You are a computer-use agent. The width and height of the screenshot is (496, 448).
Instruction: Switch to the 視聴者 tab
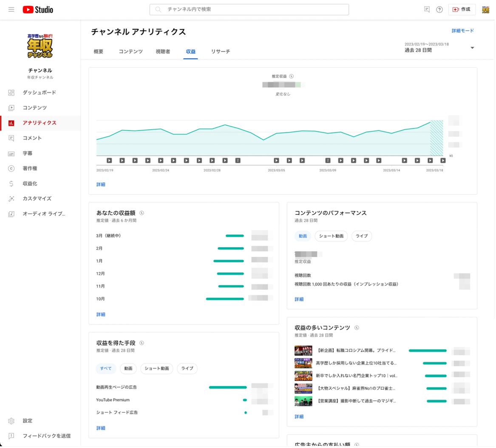pyautogui.click(x=163, y=51)
